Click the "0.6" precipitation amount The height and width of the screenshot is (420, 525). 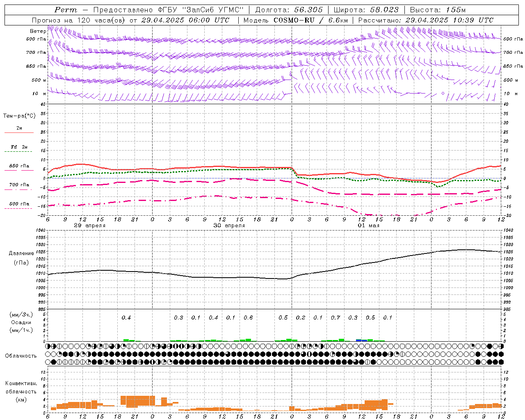point(248,317)
